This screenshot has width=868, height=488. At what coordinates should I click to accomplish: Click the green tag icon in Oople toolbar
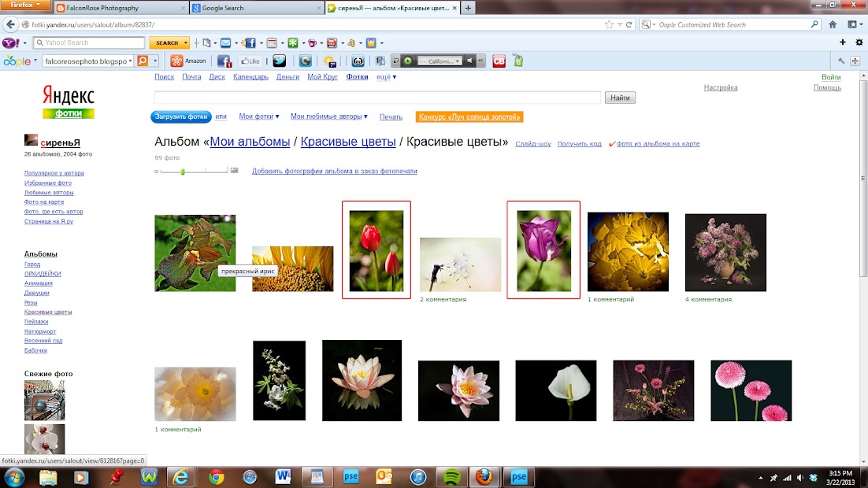click(518, 61)
